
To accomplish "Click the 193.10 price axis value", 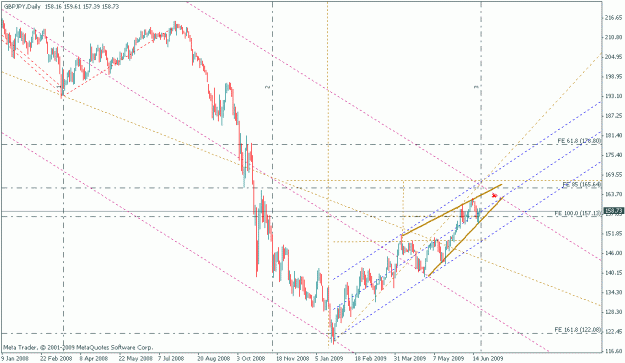I will point(613,96).
